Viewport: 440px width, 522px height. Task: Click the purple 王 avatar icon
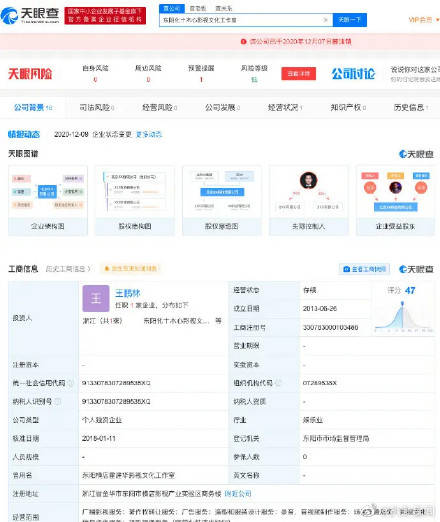[x=96, y=298]
